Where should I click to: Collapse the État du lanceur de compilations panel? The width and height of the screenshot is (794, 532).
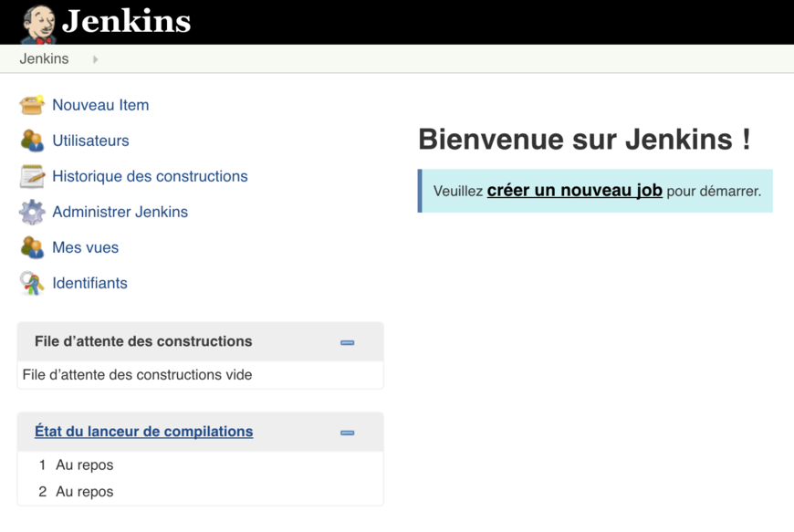[x=347, y=433]
